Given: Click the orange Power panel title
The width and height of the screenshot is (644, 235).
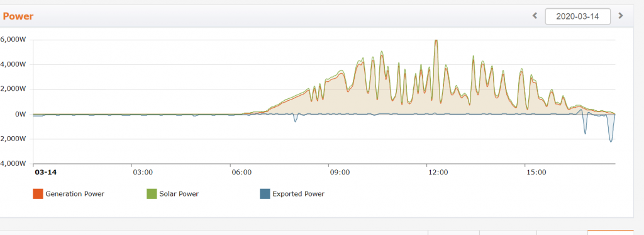Looking at the screenshot, I should pyautogui.click(x=18, y=16).
